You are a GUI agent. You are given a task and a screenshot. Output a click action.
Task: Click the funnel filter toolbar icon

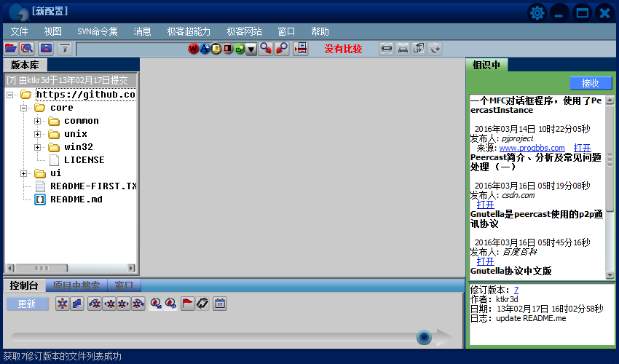[65, 49]
